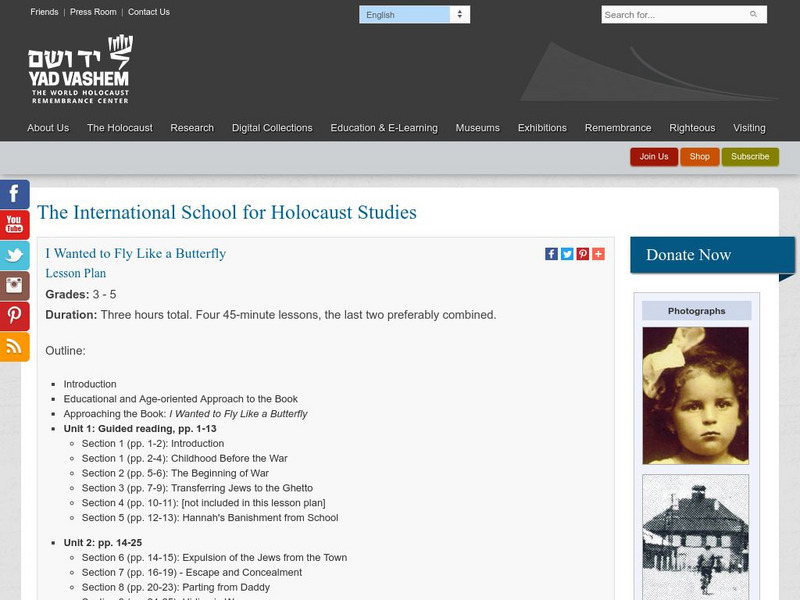The width and height of the screenshot is (800, 600).
Task: Click the red Join Us button
Action: pos(654,157)
